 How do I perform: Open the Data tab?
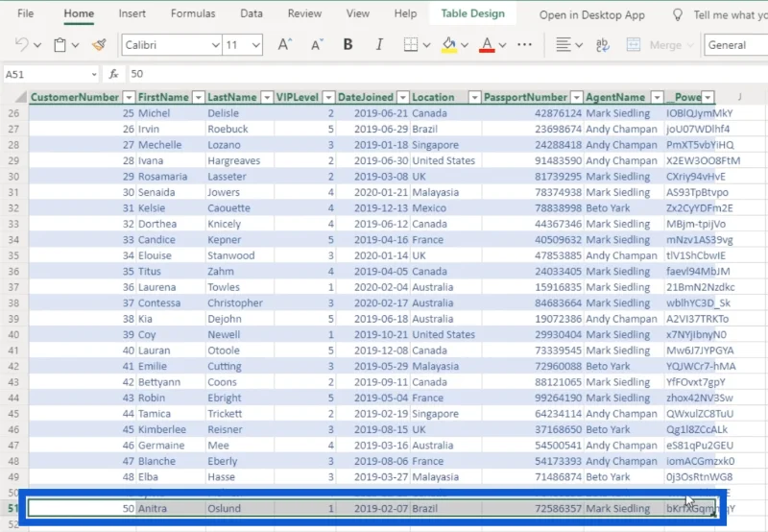252,13
